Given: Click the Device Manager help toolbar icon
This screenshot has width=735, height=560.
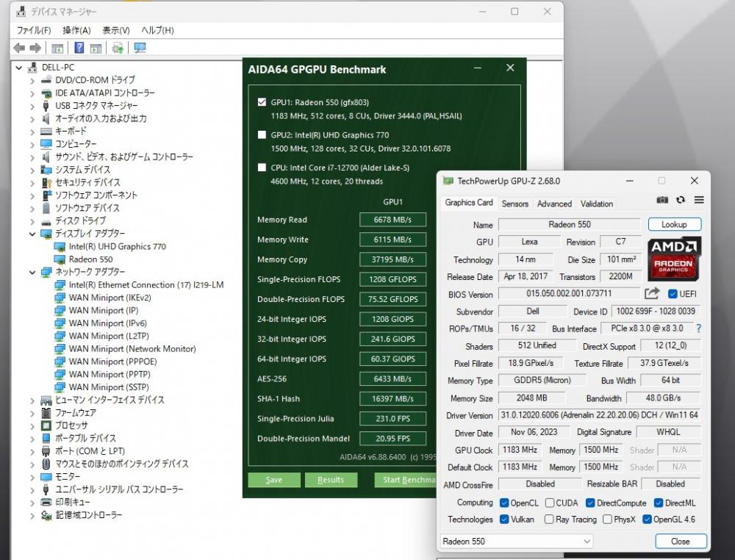Looking at the screenshot, I should (79, 48).
